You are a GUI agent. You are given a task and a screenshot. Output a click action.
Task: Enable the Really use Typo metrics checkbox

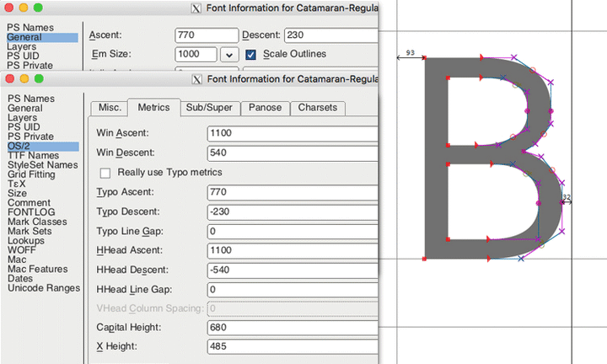click(x=105, y=173)
